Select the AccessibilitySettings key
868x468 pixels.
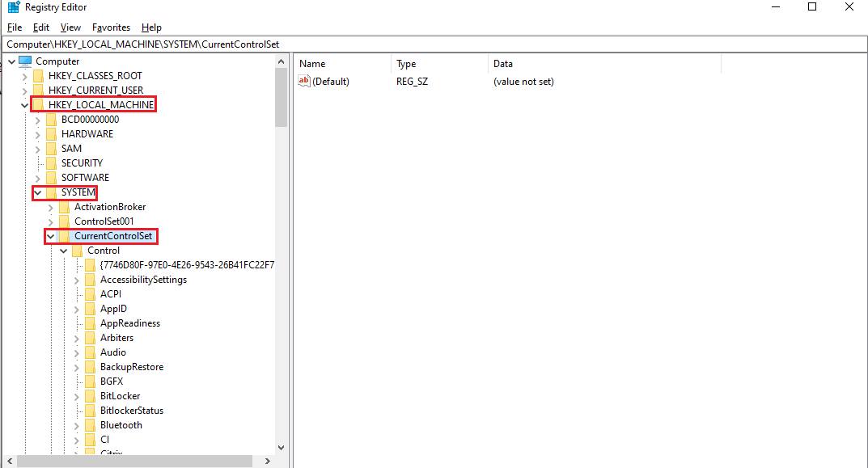(x=143, y=280)
